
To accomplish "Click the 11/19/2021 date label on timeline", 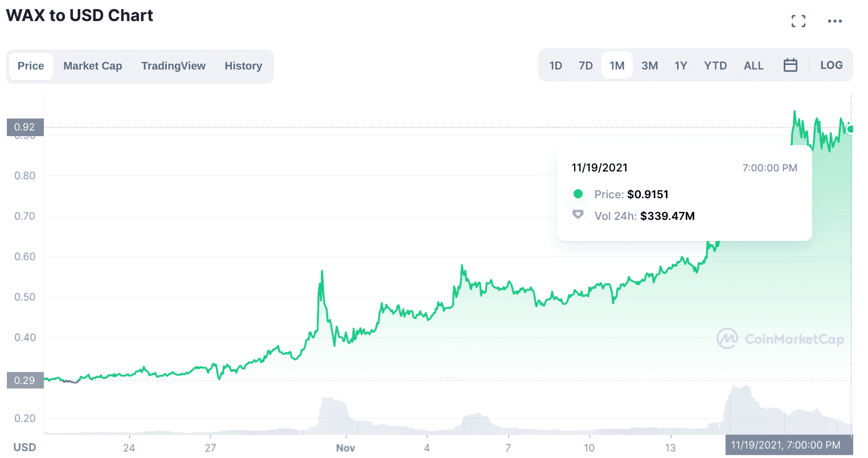I will click(785, 445).
